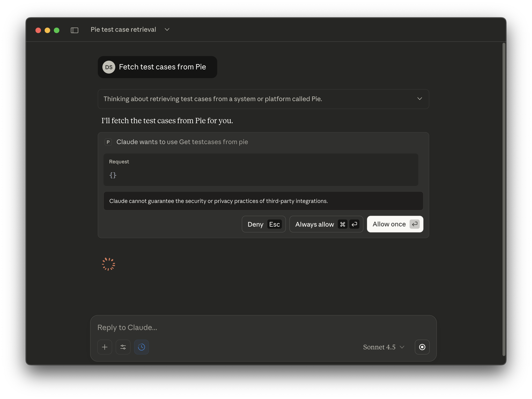
Task: Open the Sonnet 4.5 model selector
Action: [383, 347]
